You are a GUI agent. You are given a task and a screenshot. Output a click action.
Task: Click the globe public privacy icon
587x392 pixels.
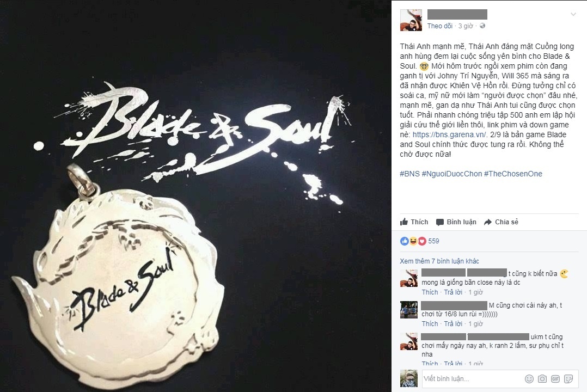(482, 26)
